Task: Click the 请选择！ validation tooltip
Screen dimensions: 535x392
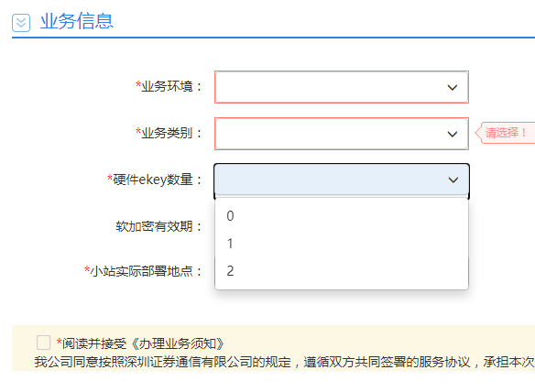Action: (x=506, y=133)
